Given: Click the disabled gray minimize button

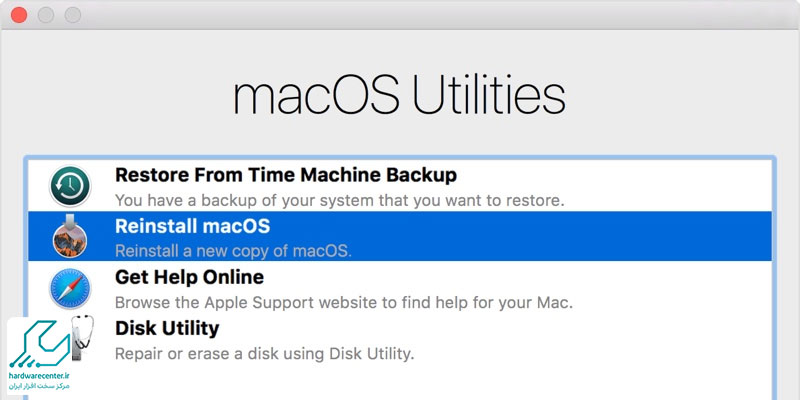Looking at the screenshot, I should (x=46, y=15).
